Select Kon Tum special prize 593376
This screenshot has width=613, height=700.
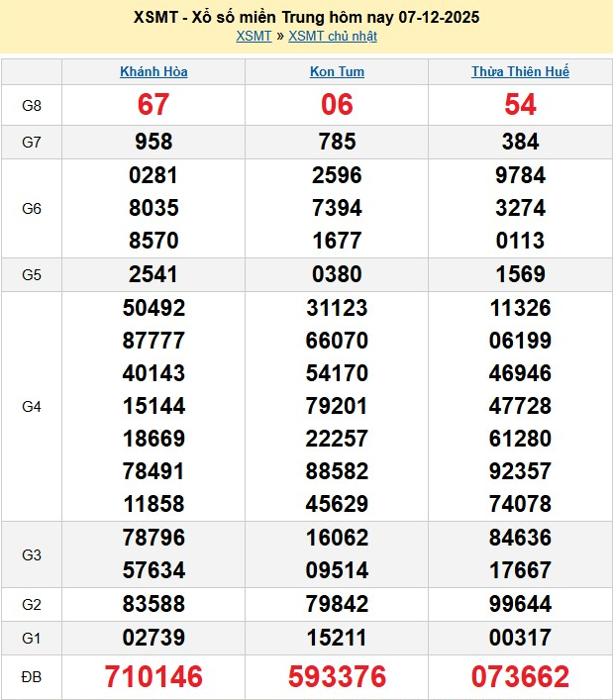pos(337,676)
